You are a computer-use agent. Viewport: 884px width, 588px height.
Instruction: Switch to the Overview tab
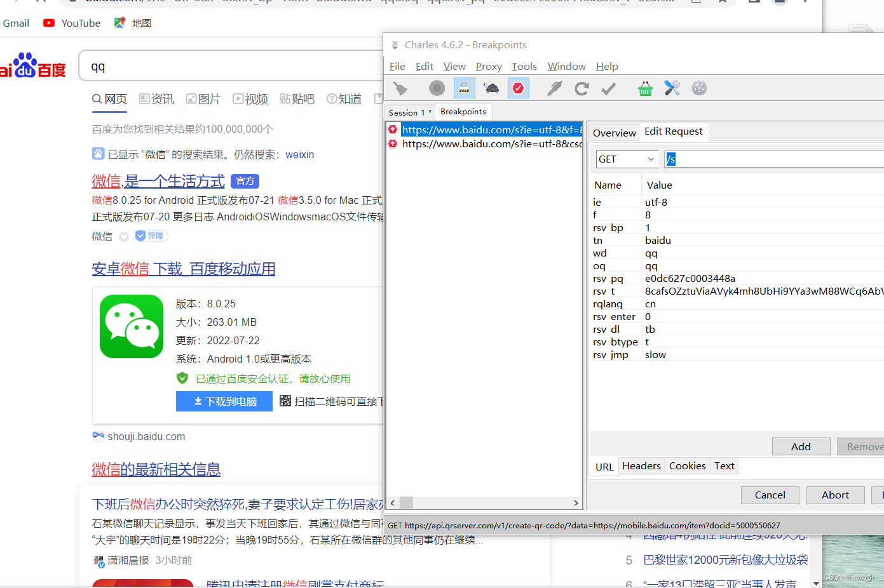point(614,133)
